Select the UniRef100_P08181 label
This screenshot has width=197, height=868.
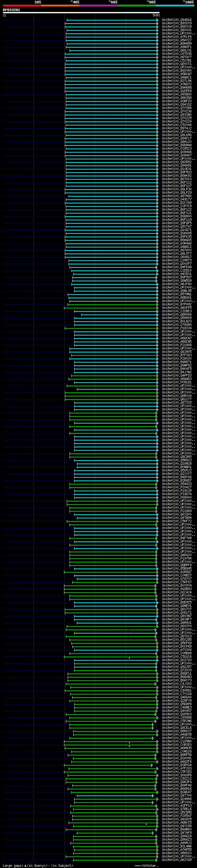[x=177, y=382]
